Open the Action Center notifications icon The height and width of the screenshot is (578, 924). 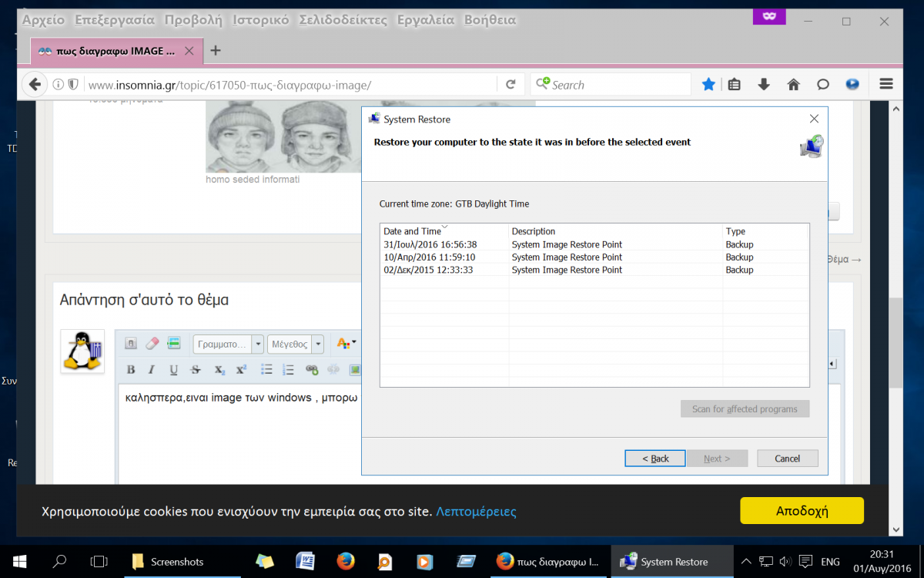[805, 561]
